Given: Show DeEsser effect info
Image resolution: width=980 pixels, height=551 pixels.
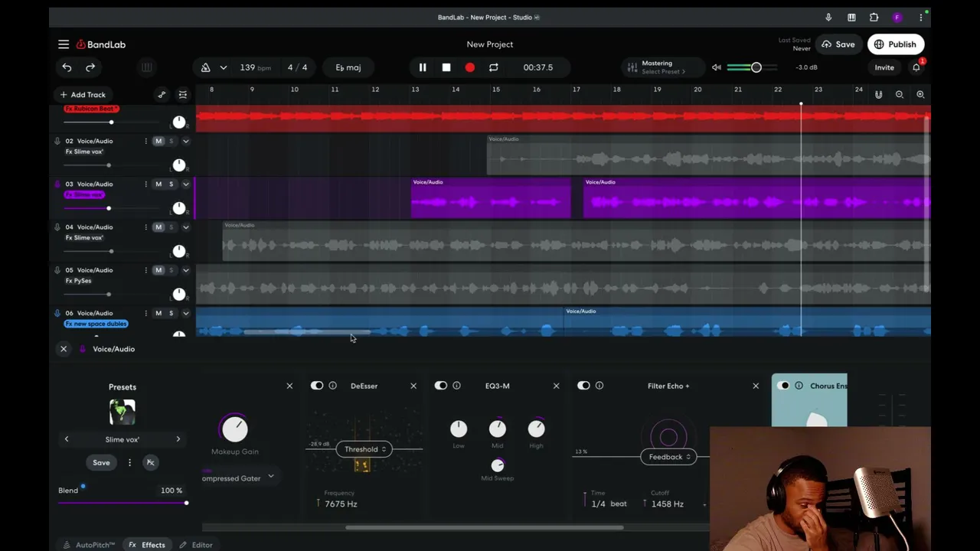Looking at the screenshot, I should pyautogui.click(x=332, y=386).
